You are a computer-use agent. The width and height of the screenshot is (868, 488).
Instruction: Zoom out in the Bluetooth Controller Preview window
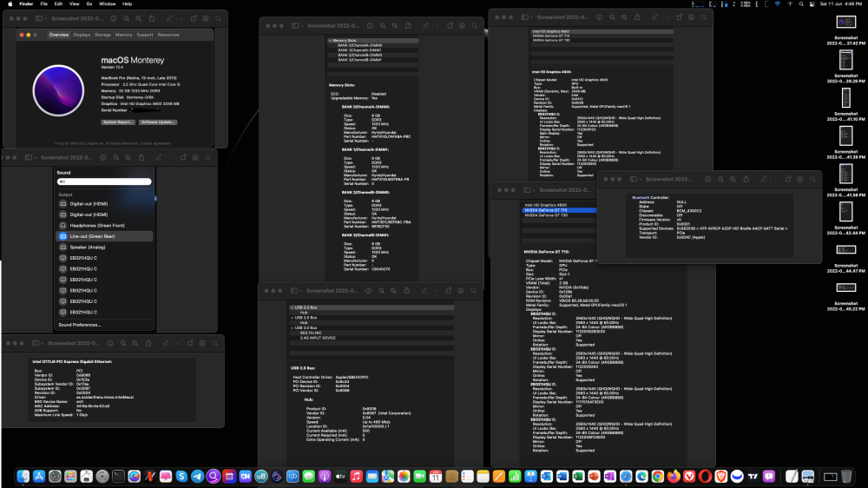point(720,180)
